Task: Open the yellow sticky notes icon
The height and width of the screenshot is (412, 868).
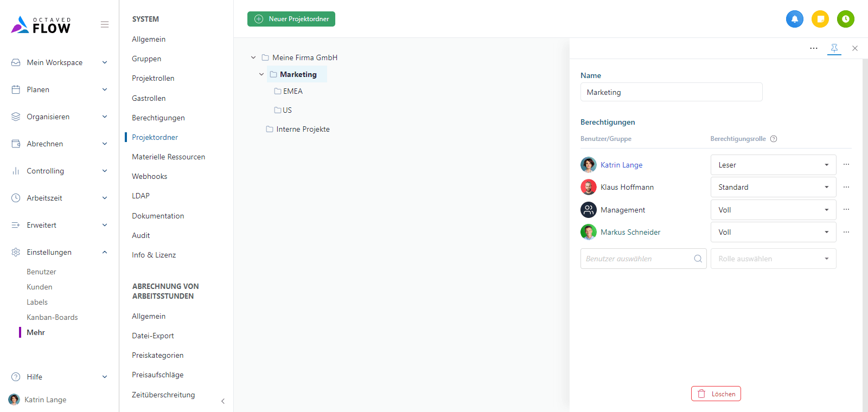Action: pyautogui.click(x=820, y=19)
